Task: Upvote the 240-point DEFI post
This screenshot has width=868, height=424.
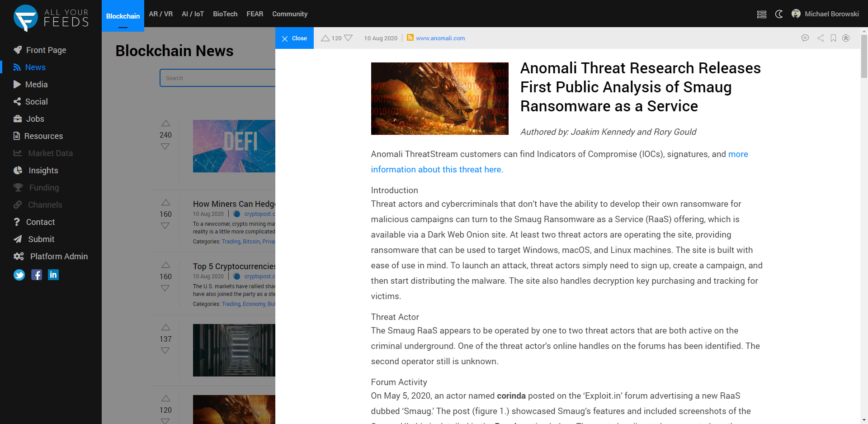Action: tap(165, 124)
